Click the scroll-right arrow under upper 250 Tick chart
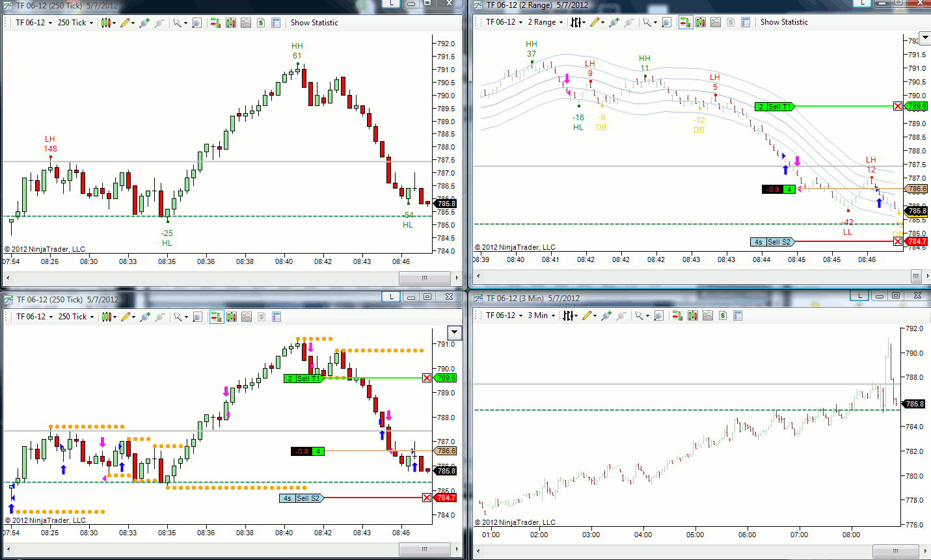The image size is (931, 560). pyautogui.click(x=458, y=278)
